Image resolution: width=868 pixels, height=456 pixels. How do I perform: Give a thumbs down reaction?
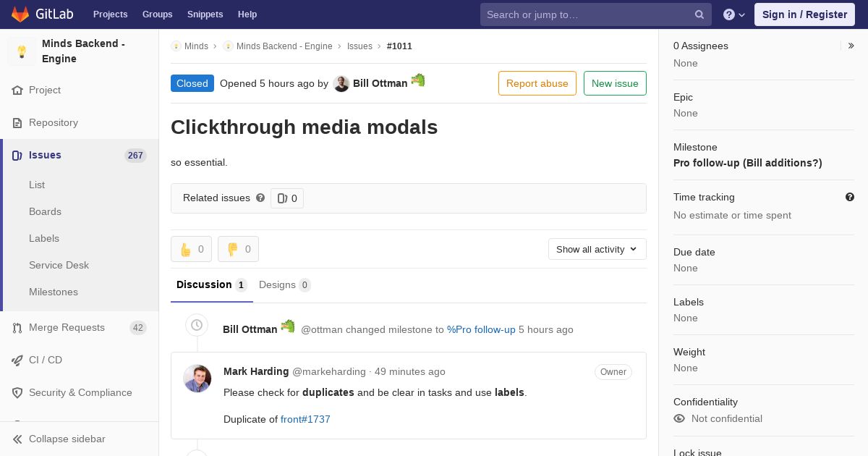click(x=238, y=249)
